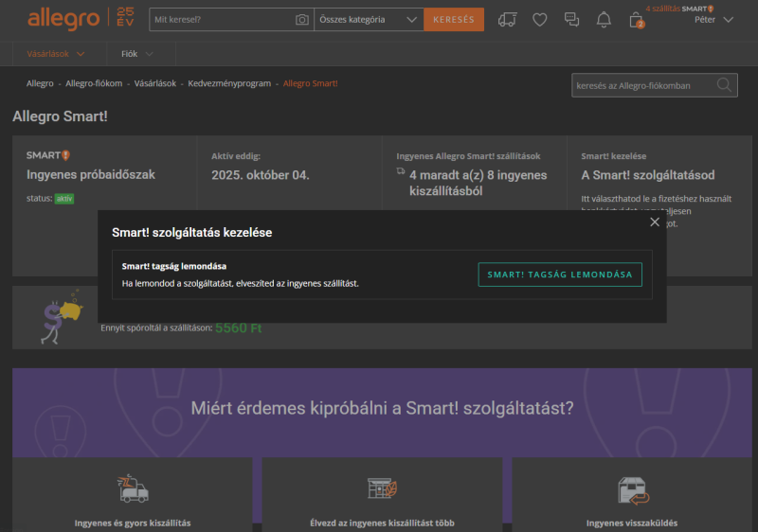The image size is (758, 532).
Task: Click the KERESÉS search button
Action: [x=454, y=19]
